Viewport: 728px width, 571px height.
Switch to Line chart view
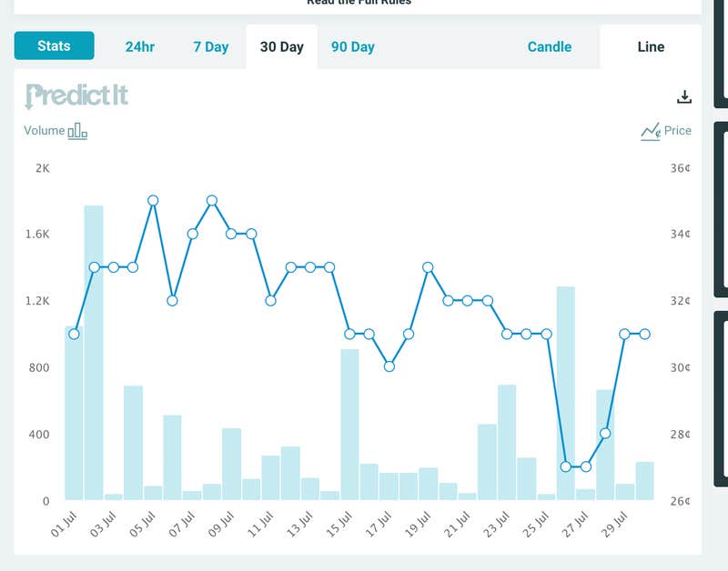651,46
